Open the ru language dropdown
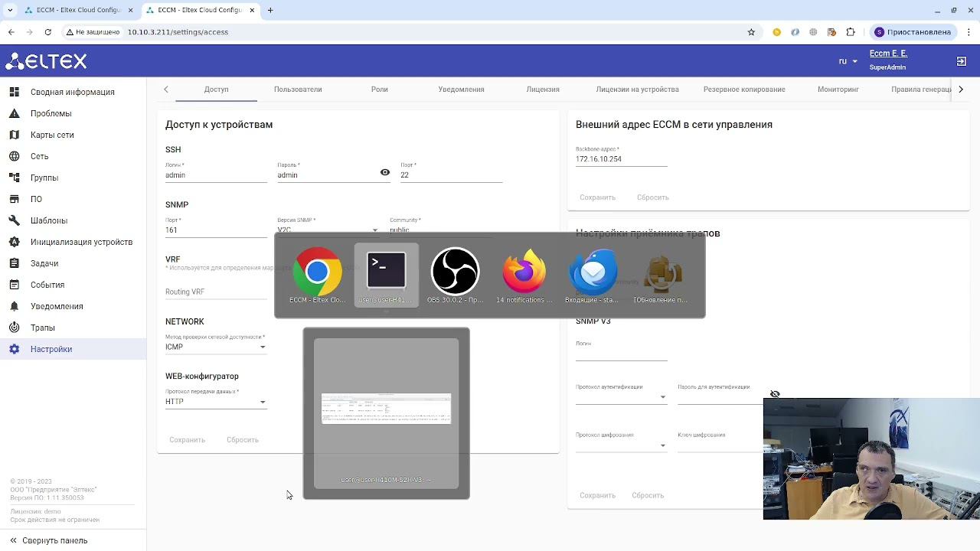Screen dimensions: 980x551 pyautogui.click(x=848, y=61)
